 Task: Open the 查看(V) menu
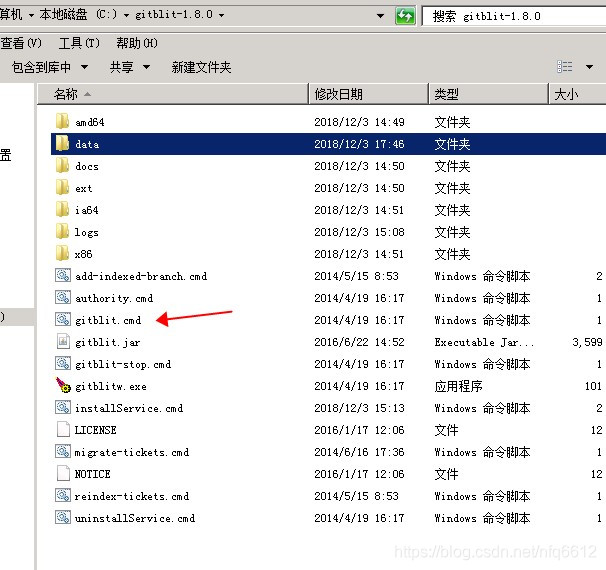point(21,43)
